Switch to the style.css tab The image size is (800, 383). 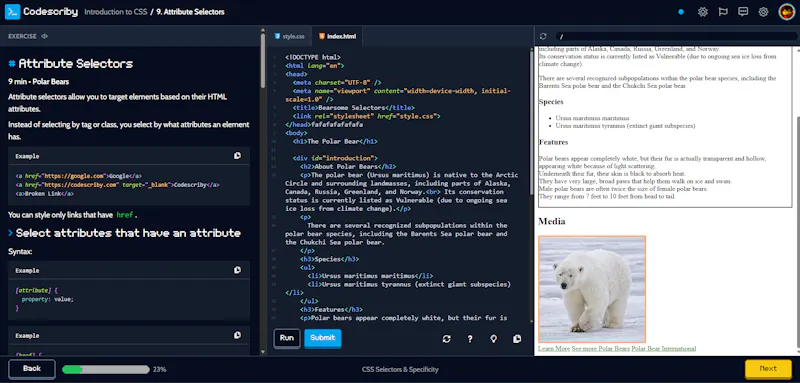coord(289,36)
